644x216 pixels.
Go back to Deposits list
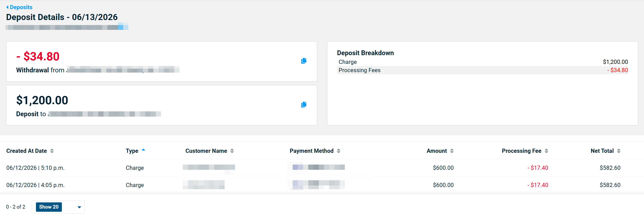pos(21,7)
